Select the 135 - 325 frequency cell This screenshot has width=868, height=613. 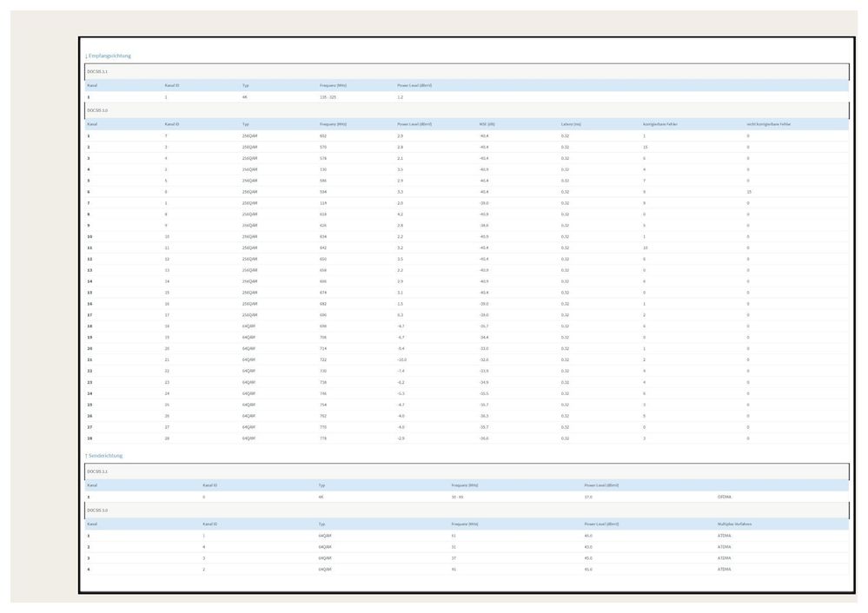(x=328, y=97)
